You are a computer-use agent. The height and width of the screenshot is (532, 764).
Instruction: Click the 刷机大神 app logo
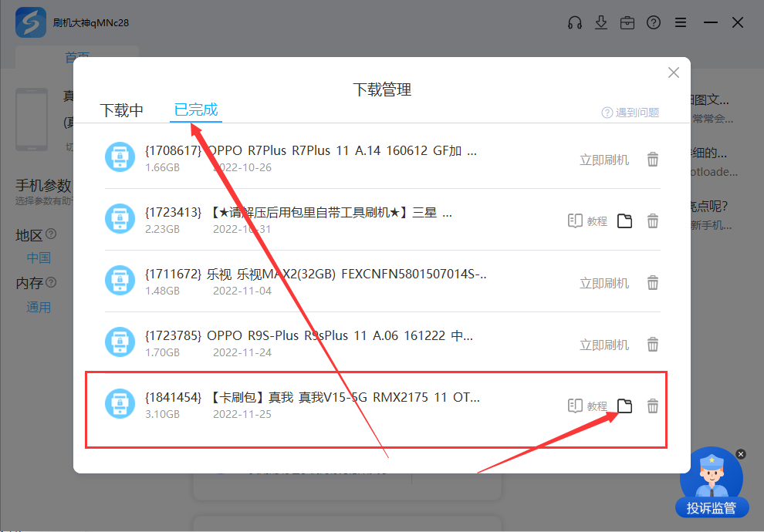click(31, 22)
